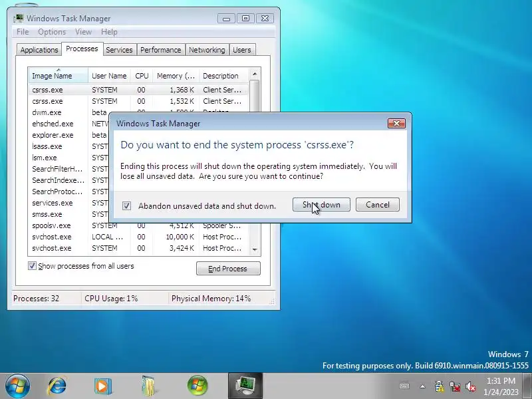532x399 pixels.
Task: Select the lsm.exe process
Action: pyautogui.click(x=69, y=158)
